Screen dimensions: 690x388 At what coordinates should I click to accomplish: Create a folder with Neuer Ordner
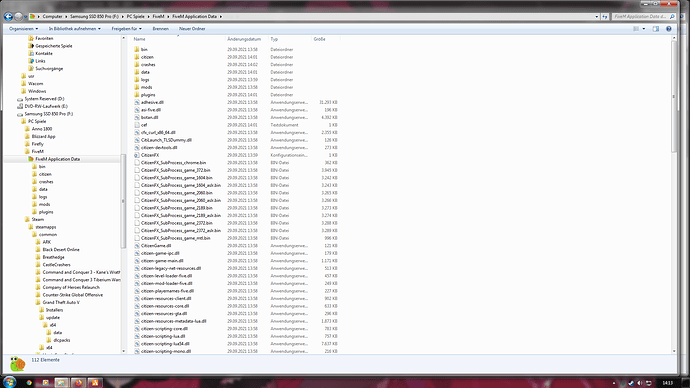[x=192, y=29]
